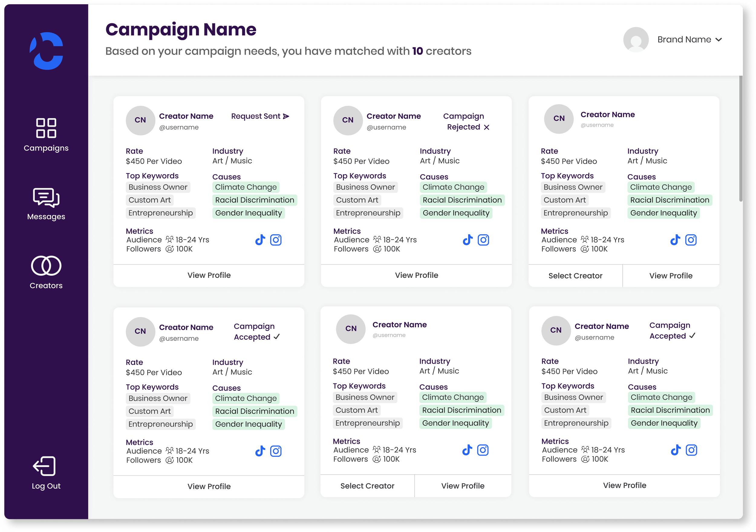Expand the Brand Name dropdown chevron

[719, 40]
